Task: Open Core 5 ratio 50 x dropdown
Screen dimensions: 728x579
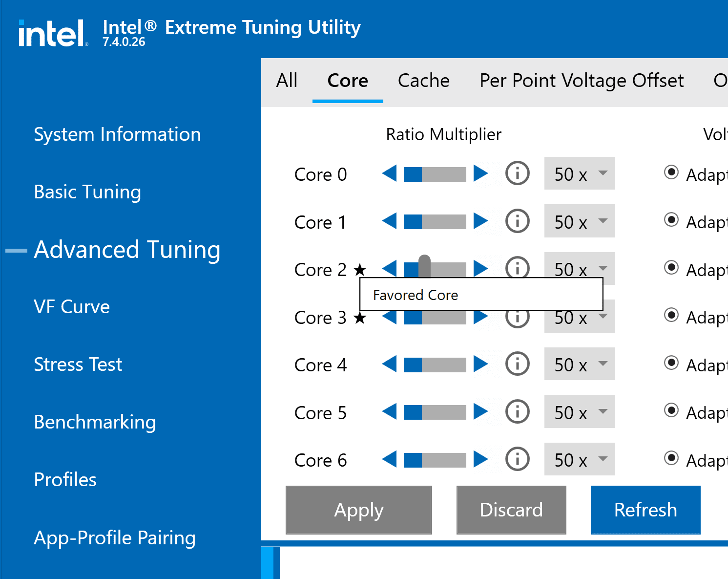Action: point(580,412)
